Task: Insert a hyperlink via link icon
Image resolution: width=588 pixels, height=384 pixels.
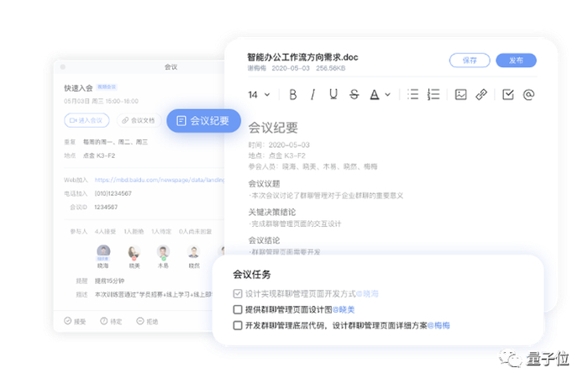Action: [x=481, y=94]
